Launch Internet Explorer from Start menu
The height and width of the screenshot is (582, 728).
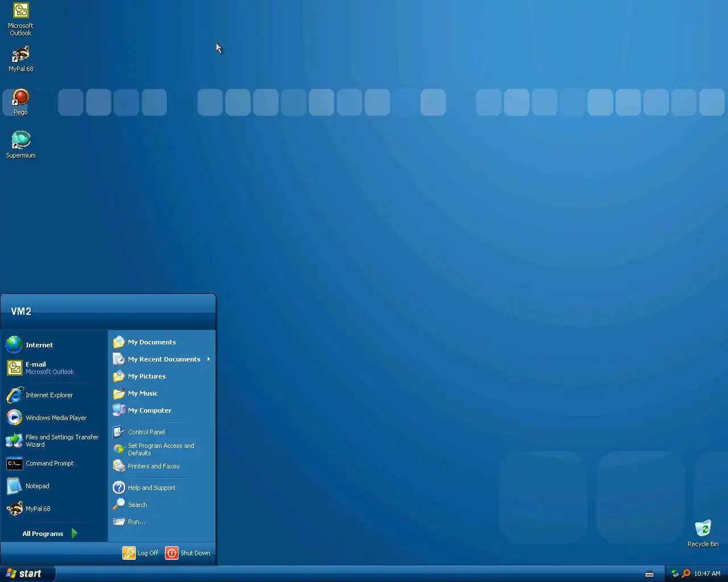(x=54, y=395)
